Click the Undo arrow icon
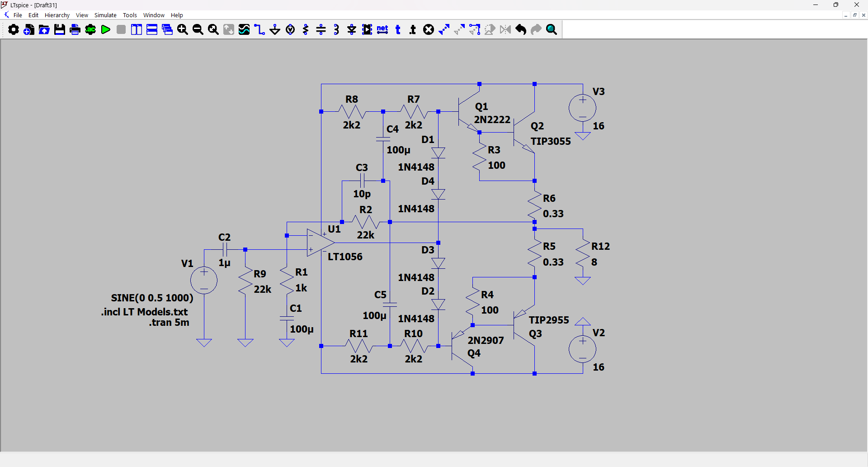The height and width of the screenshot is (467, 868). tap(521, 30)
